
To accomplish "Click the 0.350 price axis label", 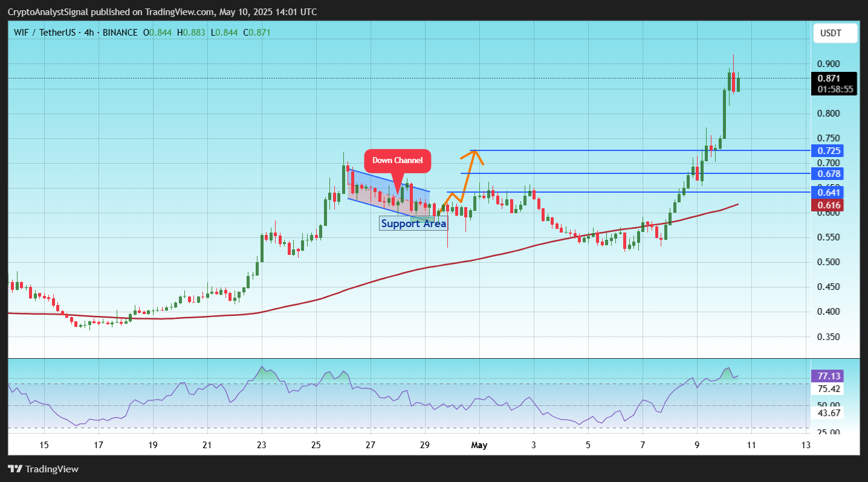I will coord(829,336).
